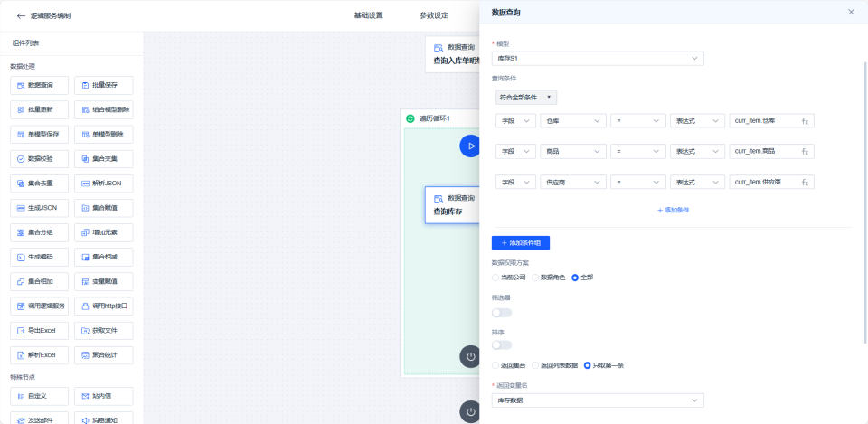This screenshot has height=424, width=868.
Task: Click the power end node inside 遍历循环1
Action: pos(470,356)
